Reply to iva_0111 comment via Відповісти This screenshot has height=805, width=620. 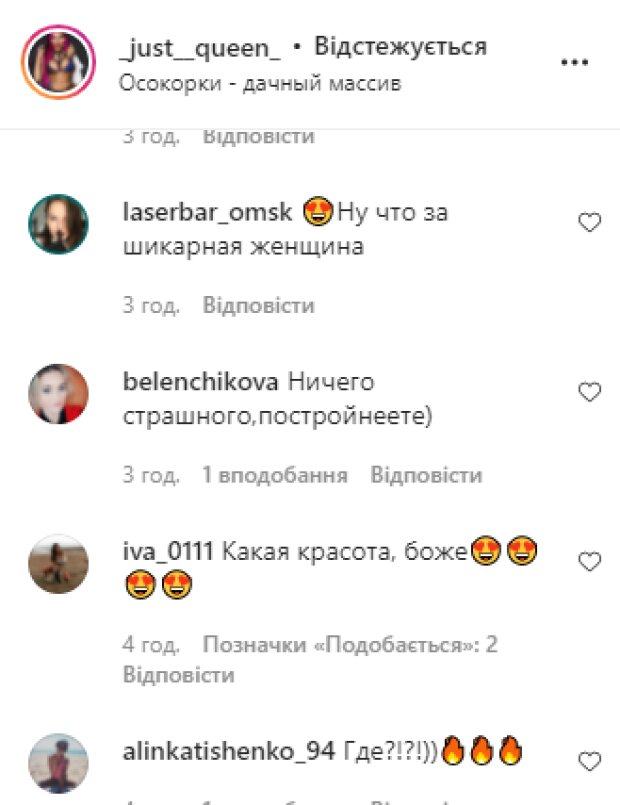pos(179,675)
